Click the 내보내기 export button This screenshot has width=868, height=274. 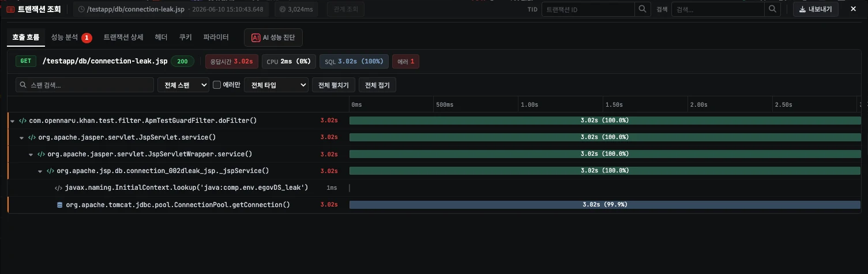pyautogui.click(x=815, y=9)
